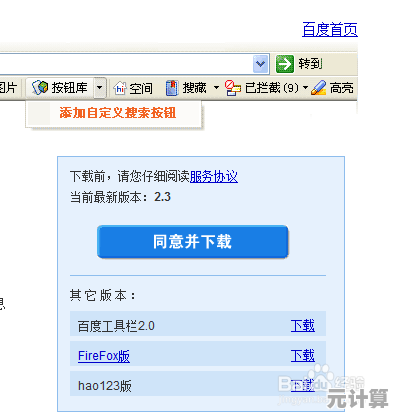Open the FireFox版 link
The width and height of the screenshot is (395, 417).
[x=104, y=356]
